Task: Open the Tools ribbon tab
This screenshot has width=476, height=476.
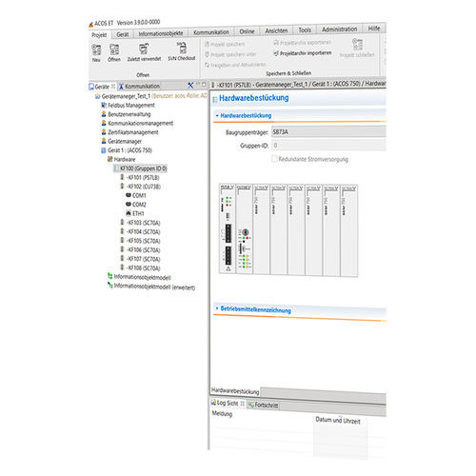Action: coord(305,30)
